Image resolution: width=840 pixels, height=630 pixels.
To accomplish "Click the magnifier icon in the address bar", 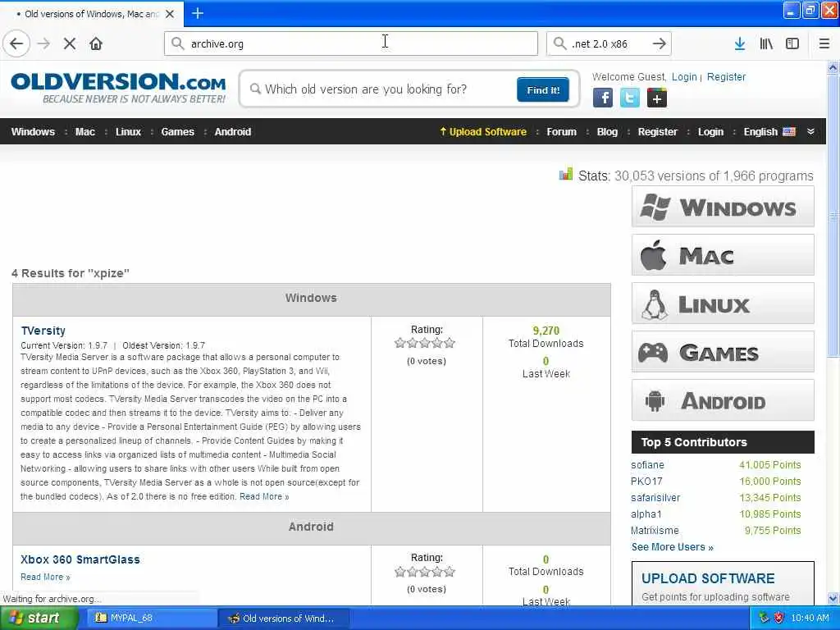I will (177, 43).
